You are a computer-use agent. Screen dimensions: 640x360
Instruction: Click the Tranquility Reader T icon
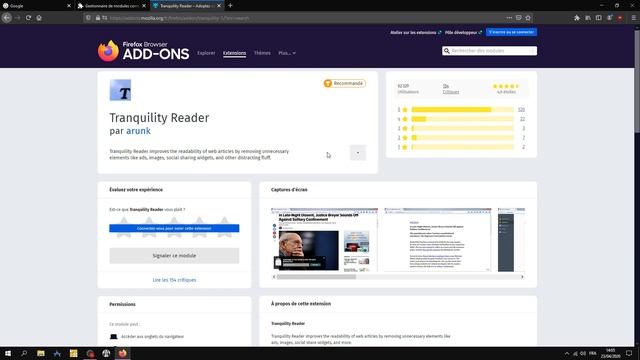point(120,90)
